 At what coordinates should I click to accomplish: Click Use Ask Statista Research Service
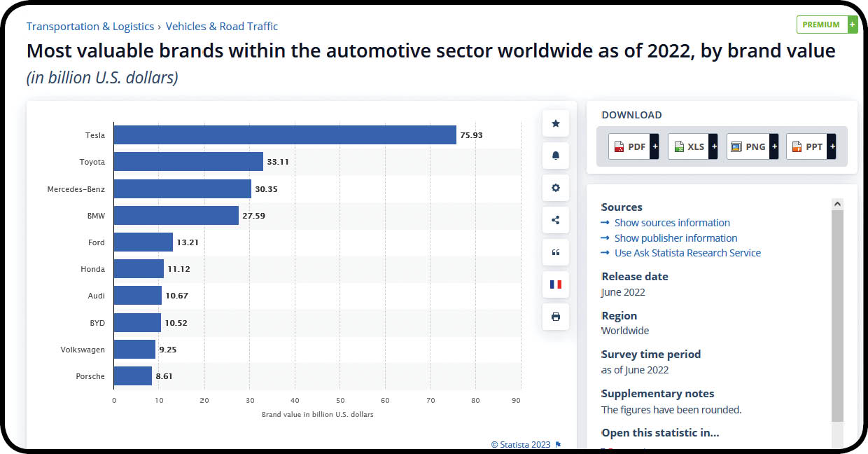(687, 253)
